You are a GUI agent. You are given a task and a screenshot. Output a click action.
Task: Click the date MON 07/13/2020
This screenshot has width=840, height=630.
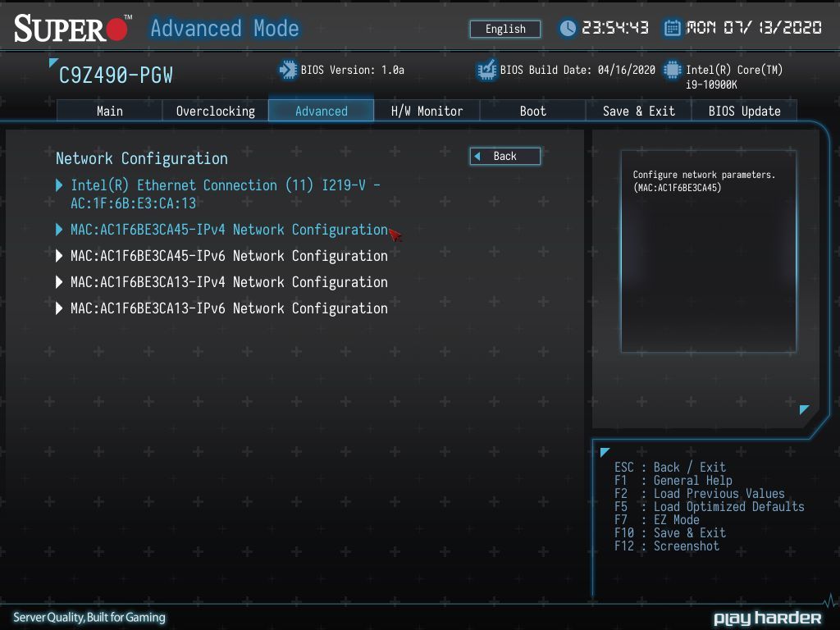click(x=754, y=28)
